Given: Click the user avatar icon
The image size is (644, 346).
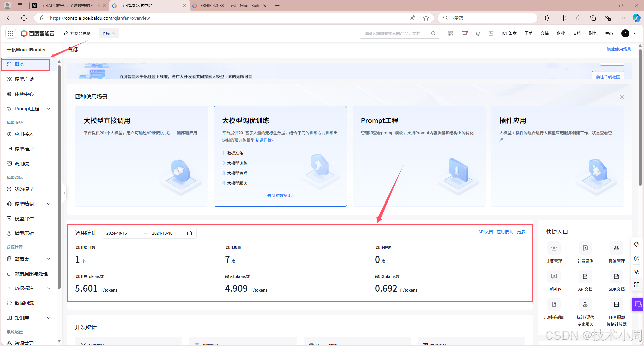Looking at the screenshot, I should click(x=625, y=33).
